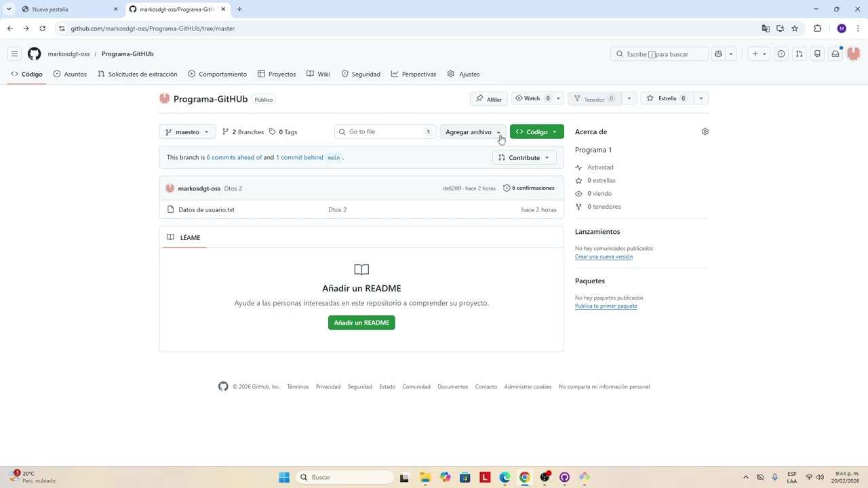The image size is (868, 488).
Task: Expand the Estrella lists dropdown arrow
Action: tap(701, 98)
